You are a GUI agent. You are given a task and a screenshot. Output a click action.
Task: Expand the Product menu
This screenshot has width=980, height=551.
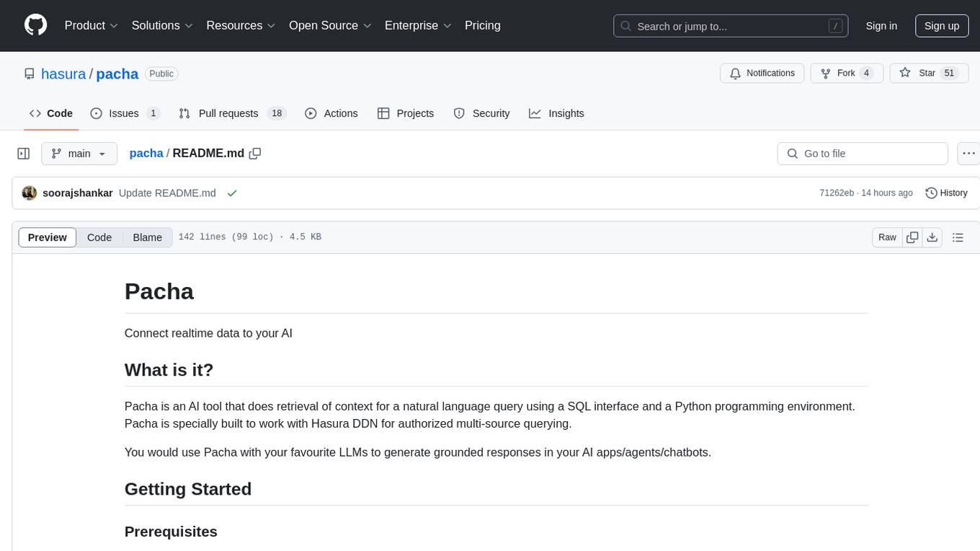pos(92,25)
